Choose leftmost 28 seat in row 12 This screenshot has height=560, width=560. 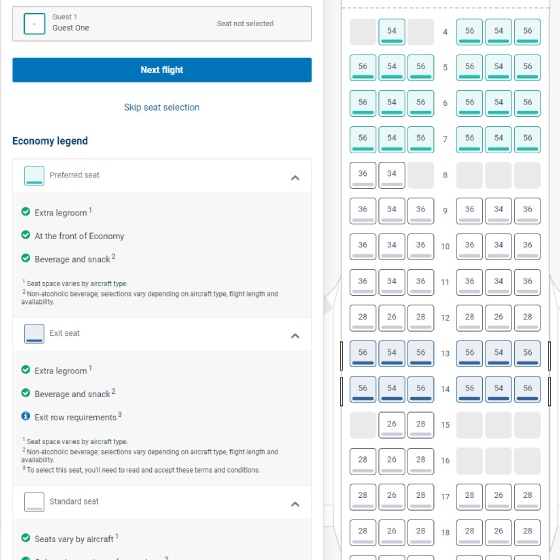tap(363, 318)
